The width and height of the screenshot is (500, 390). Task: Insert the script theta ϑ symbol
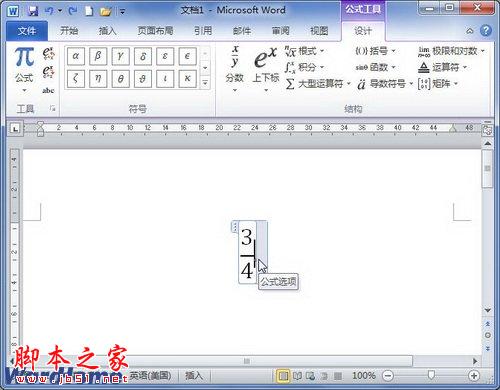click(143, 79)
